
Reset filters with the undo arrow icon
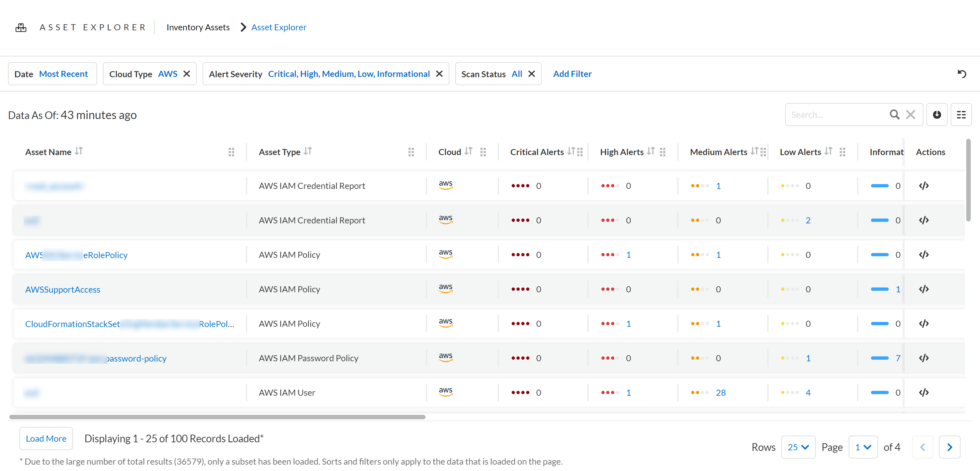click(962, 74)
